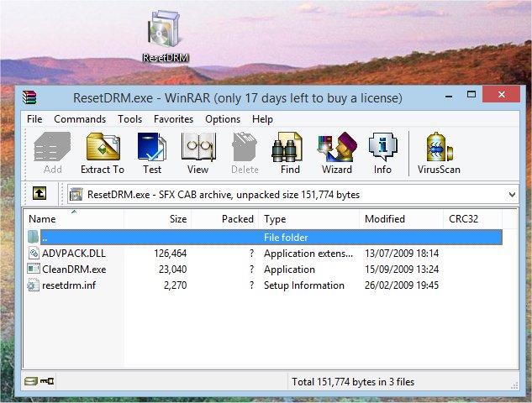
Task: Click the Delete toolbar icon
Action: 245,153
